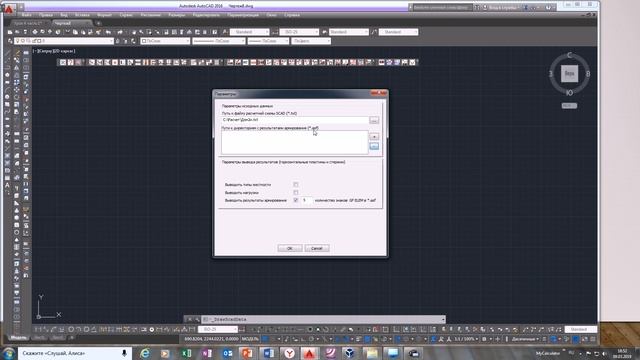The width and height of the screenshot is (640, 360).
Task: Open the table style Standard dropdown
Action: pyautogui.click(x=349, y=32)
